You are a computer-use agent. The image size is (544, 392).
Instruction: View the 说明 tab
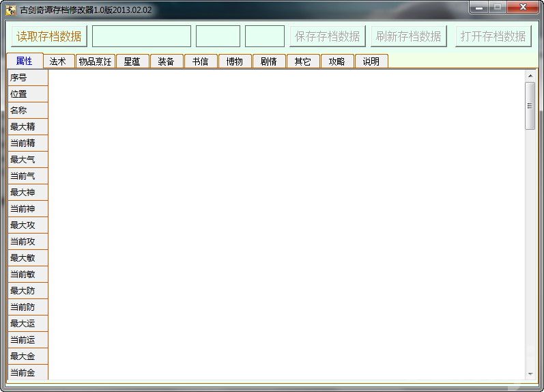pyautogui.click(x=371, y=61)
